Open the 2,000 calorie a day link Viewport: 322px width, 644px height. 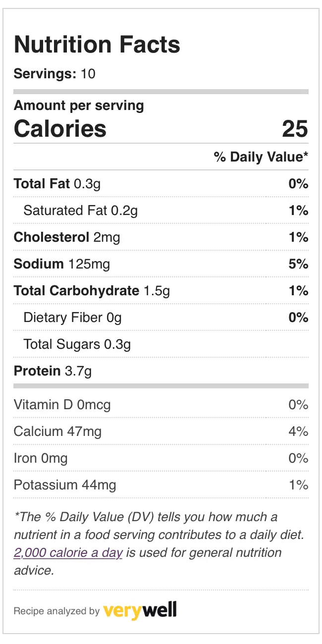(68, 553)
